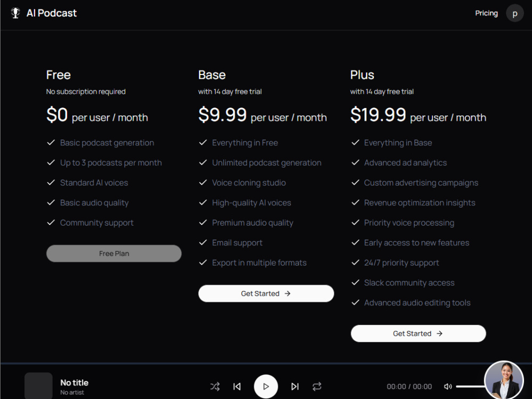Screen dimensions: 532x399
Task: Skip to the previous track
Action: coord(237,386)
